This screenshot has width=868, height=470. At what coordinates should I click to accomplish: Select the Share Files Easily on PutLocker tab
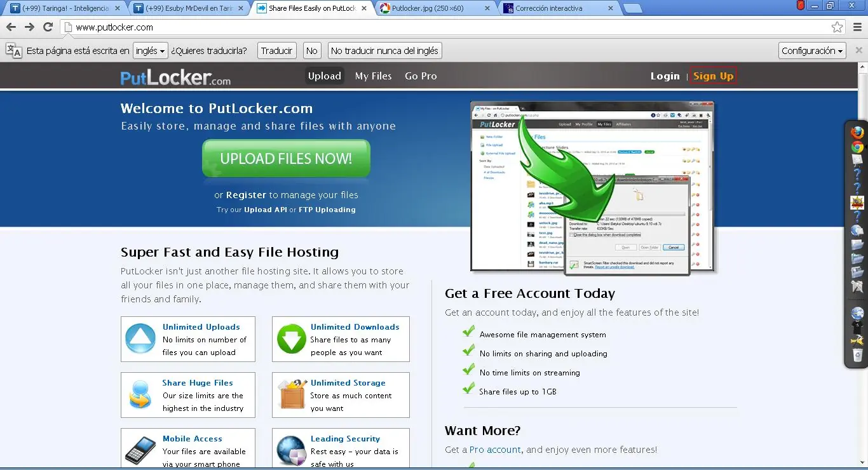pos(312,8)
